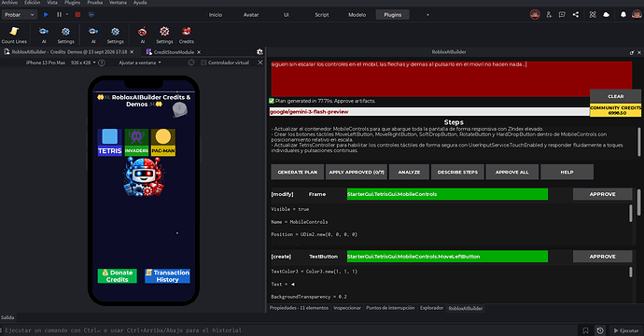
Task: Approve the MoveLeftButton TextButton creation
Action: coord(603,257)
